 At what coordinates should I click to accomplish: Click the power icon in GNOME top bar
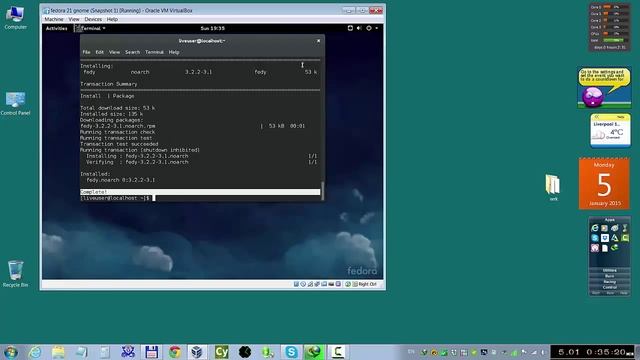(369, 28)
